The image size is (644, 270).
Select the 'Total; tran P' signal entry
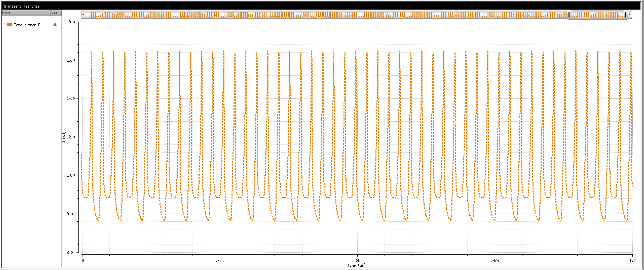click(27, 25)
